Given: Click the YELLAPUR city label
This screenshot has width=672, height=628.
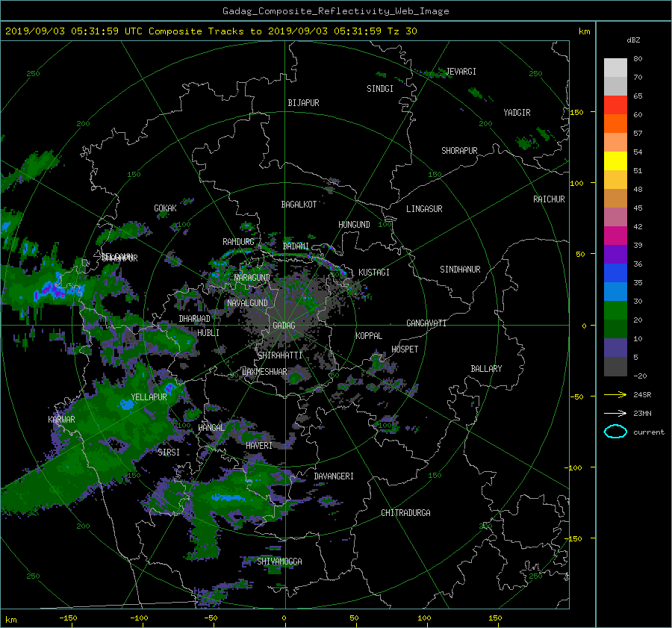Looking at the screenshot, I should pos(149,397).
